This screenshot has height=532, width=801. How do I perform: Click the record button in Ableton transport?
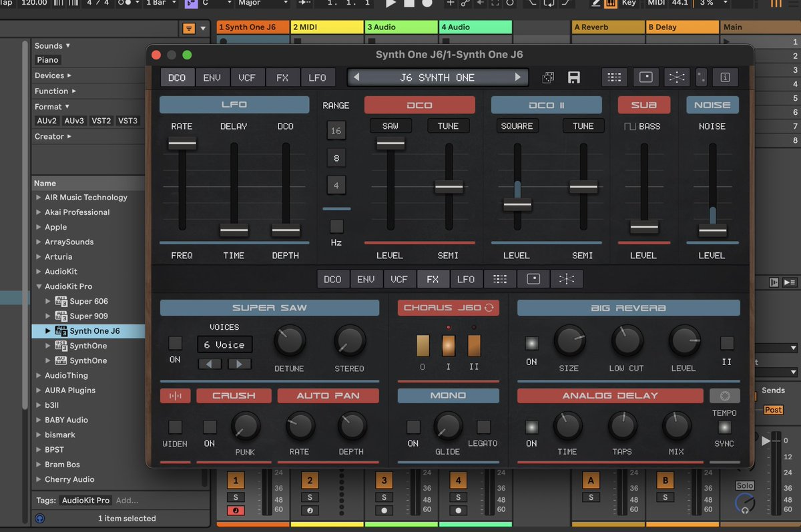[x=427, y=3]
